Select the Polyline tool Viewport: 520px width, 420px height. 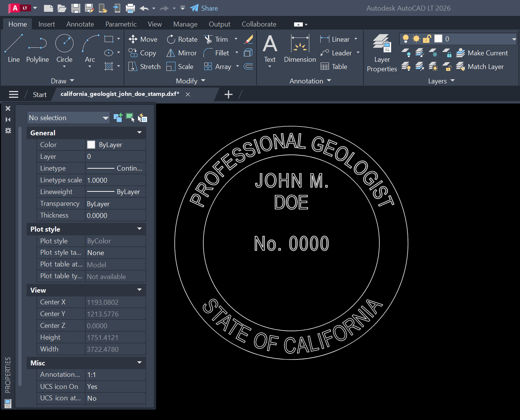point(37,49)
